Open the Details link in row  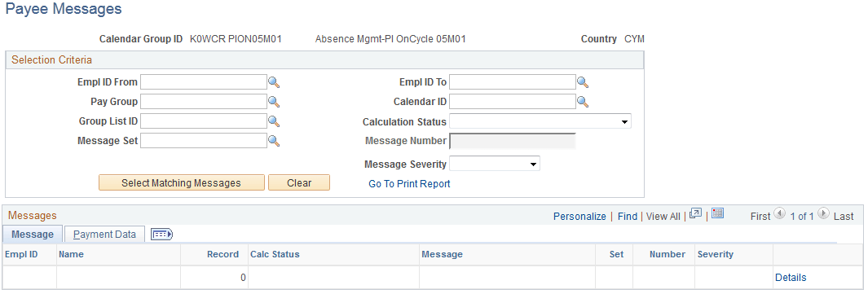pos(791,278)
